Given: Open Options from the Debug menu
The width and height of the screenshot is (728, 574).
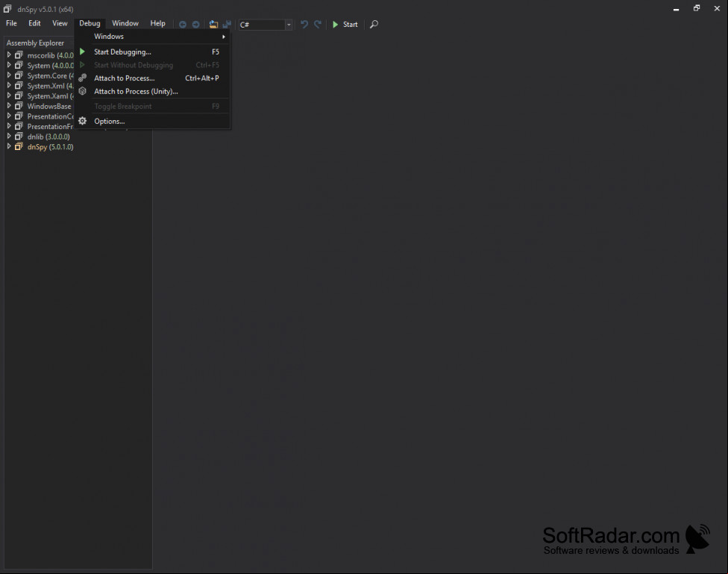Looking at the screenshot, I should 153,122.
